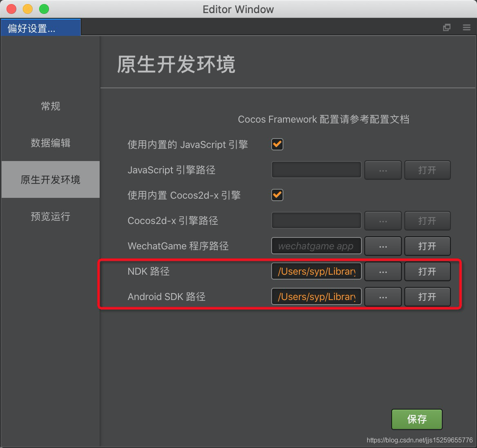Click the Cocos2d-x engine path field

(x=317, y=220)
